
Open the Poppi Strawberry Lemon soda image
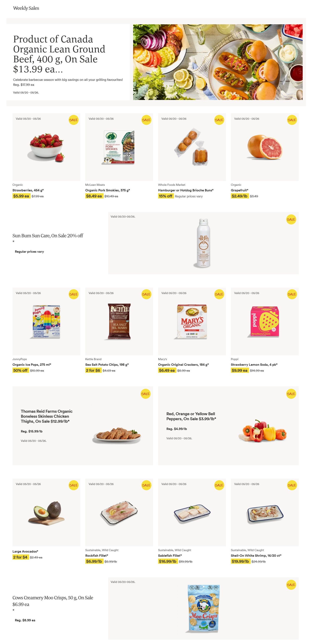(264, 321)
